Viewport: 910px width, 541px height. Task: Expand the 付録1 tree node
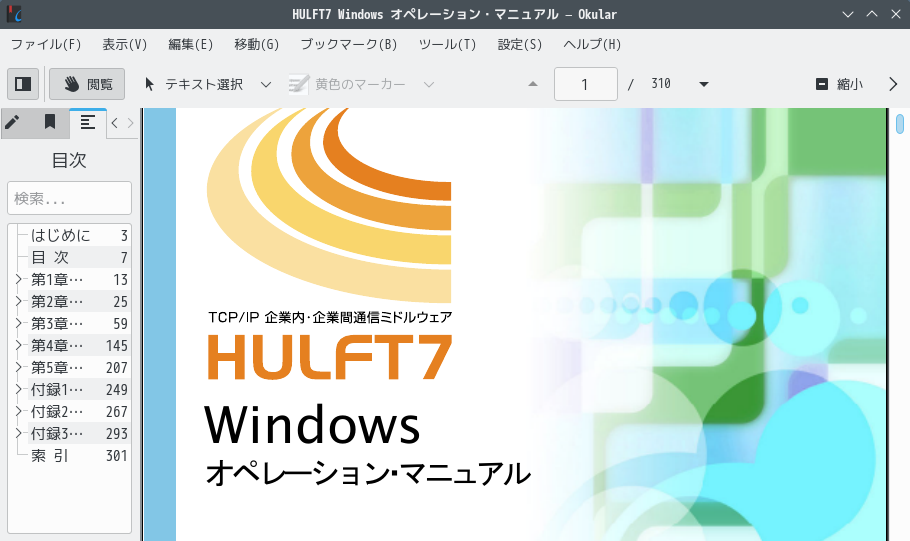(x=19, y=389)
